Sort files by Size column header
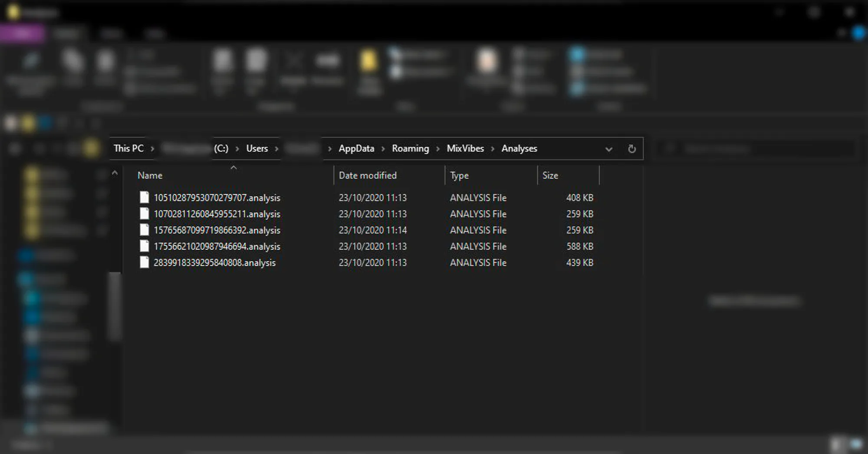 click(550, 176)
